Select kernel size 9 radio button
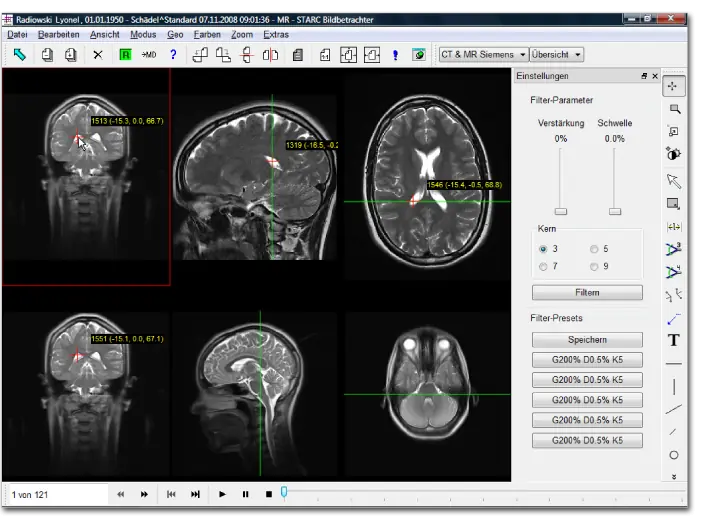715x520 pixels. (594, 266)
